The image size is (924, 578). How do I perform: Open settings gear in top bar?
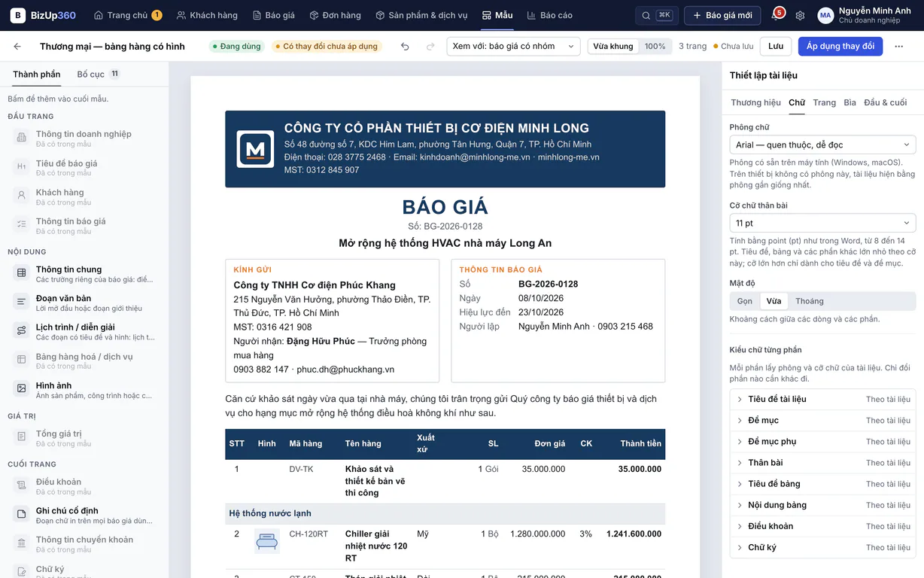800,15
